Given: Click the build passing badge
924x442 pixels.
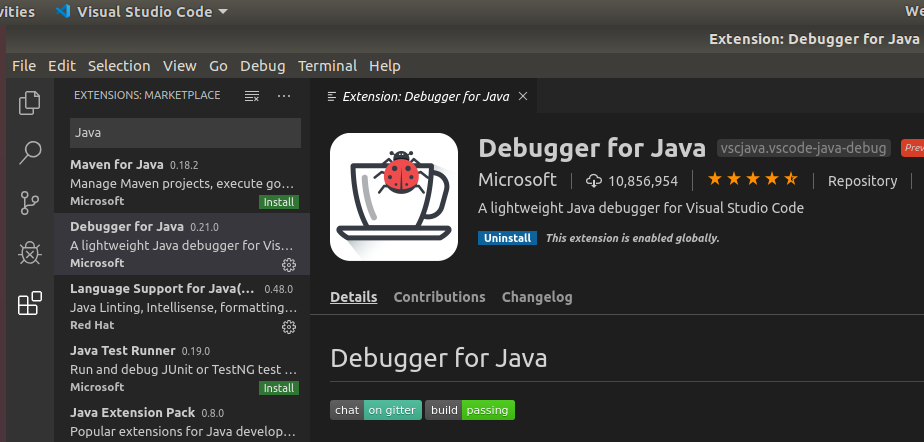Looking at the screenshot, I should pos(470,410).
